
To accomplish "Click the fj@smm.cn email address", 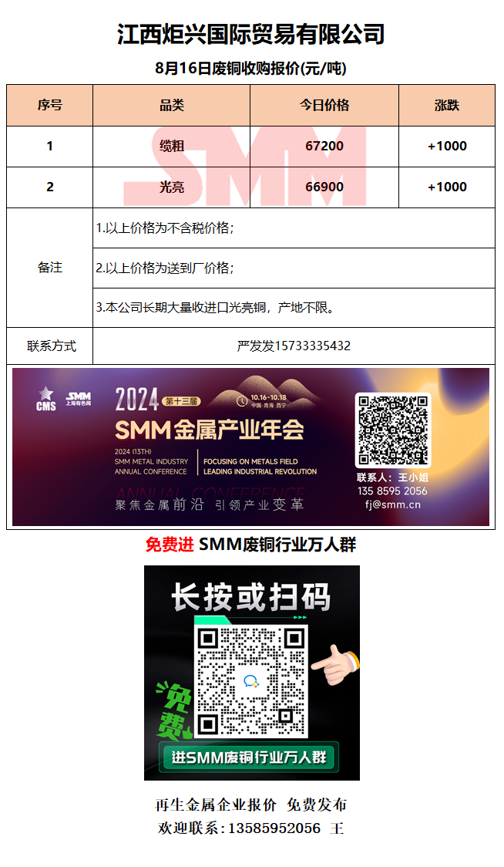I will coord(392,504).
